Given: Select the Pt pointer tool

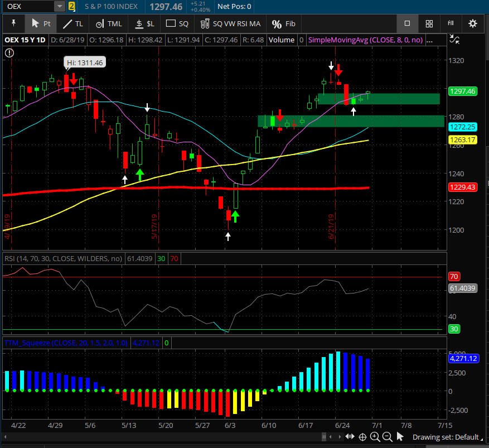Looking at the screenshot, I should pos(41,23).
